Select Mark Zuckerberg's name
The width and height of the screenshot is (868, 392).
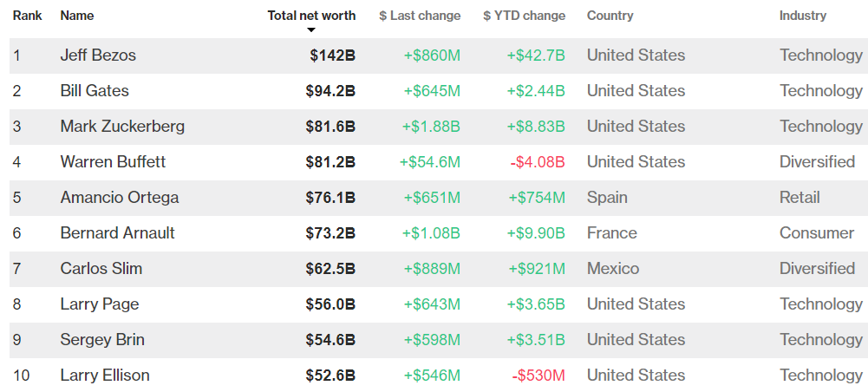122,127
